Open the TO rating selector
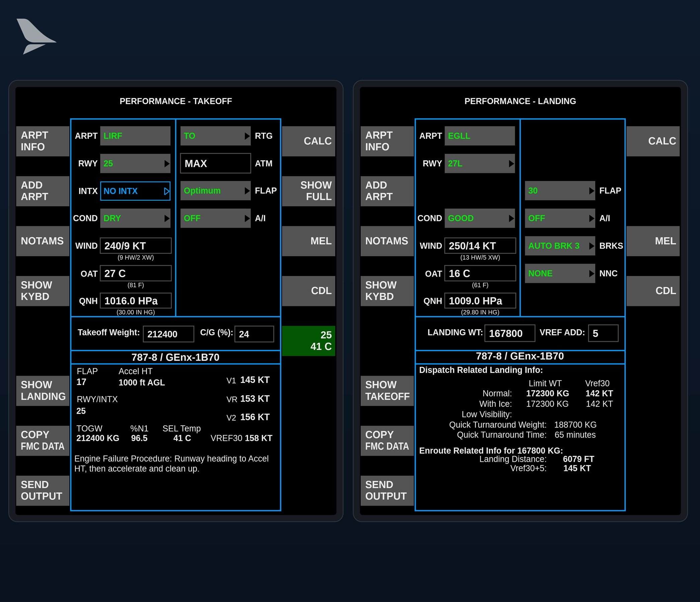The image size is (700, 602). pos(215,136)
